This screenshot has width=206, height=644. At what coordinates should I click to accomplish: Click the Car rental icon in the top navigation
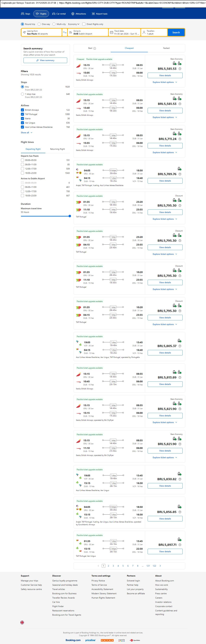click(54, 14)
